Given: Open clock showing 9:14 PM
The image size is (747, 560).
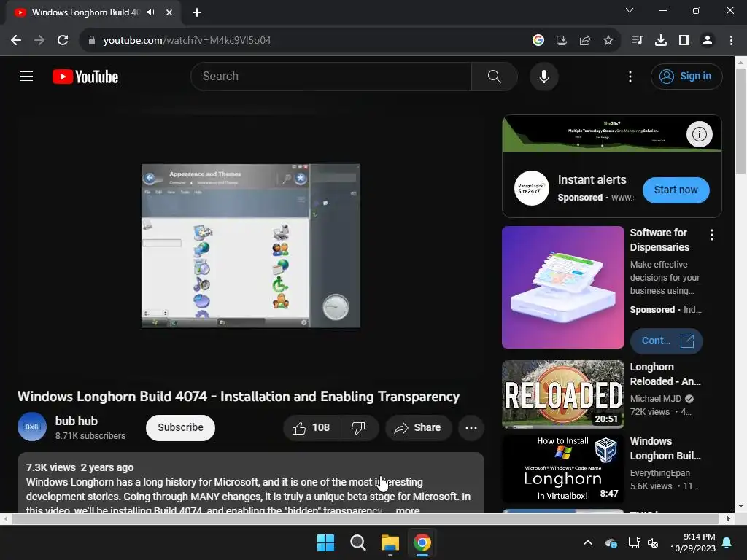Looking at the screenshot, I should (693, 542).
